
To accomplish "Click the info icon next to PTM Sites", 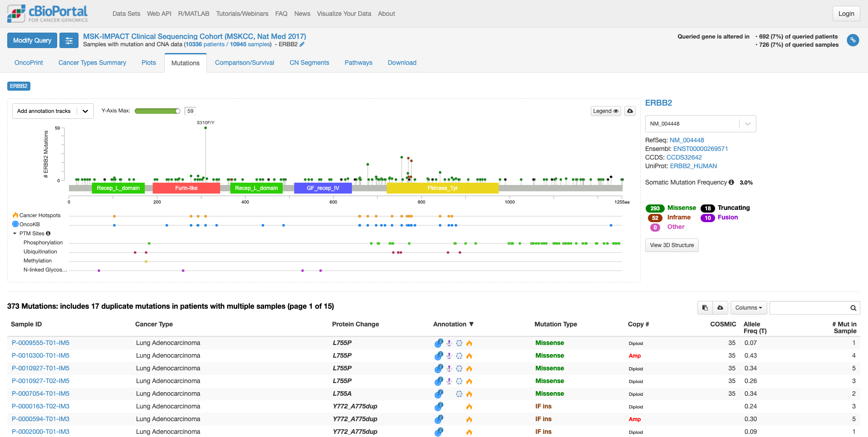I will [x=48, y=233].
